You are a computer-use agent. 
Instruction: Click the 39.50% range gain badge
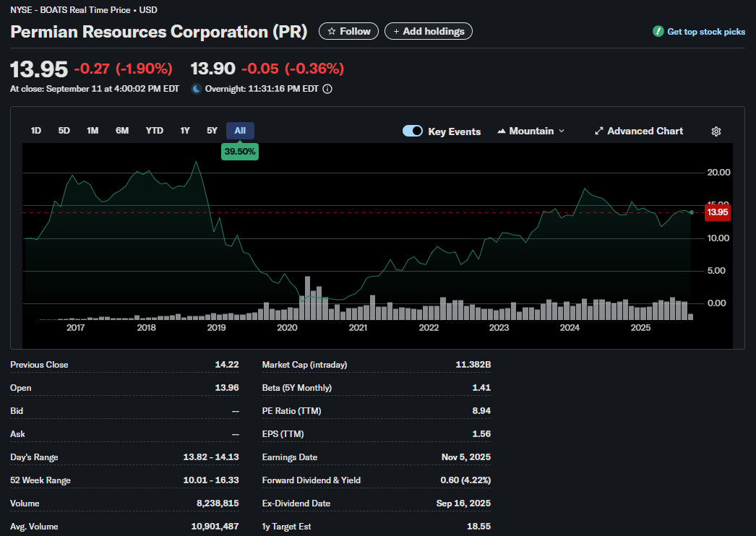pos(240,152)
